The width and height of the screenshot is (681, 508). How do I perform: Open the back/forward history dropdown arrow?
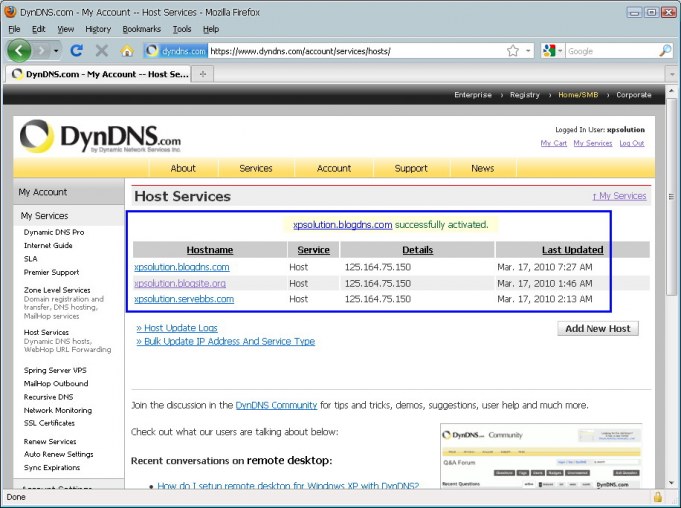[56, 51]
